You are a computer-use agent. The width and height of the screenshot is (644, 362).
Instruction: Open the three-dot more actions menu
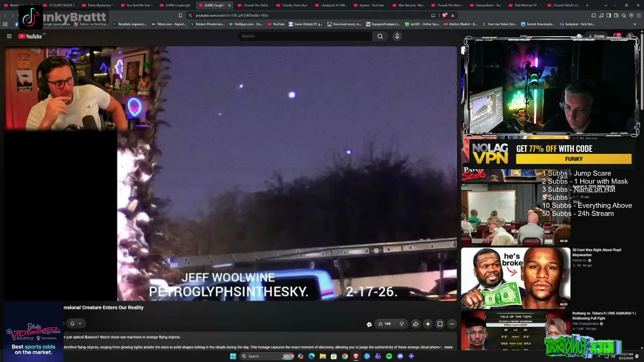coord(452,324)
